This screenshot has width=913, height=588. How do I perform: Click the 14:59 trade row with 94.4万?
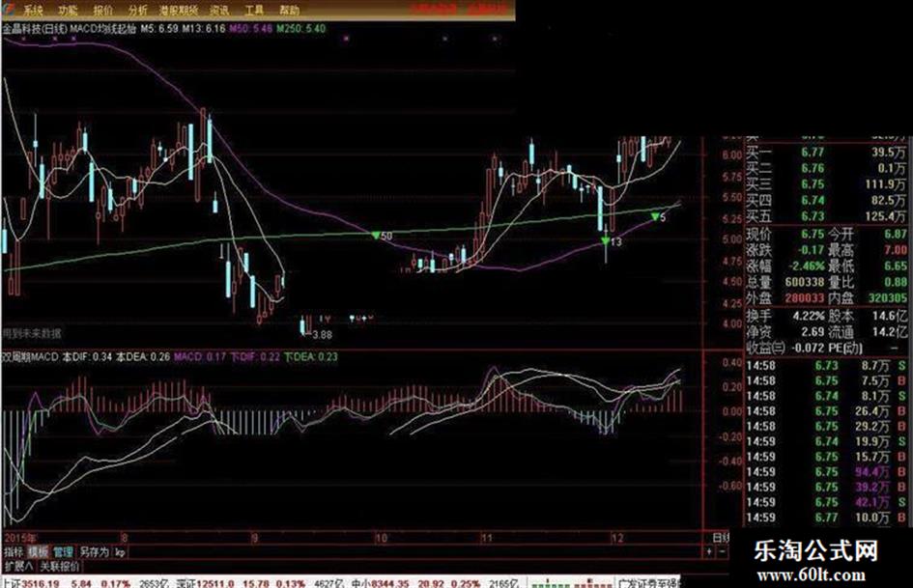pyautogui.click(x=826, y=472)
